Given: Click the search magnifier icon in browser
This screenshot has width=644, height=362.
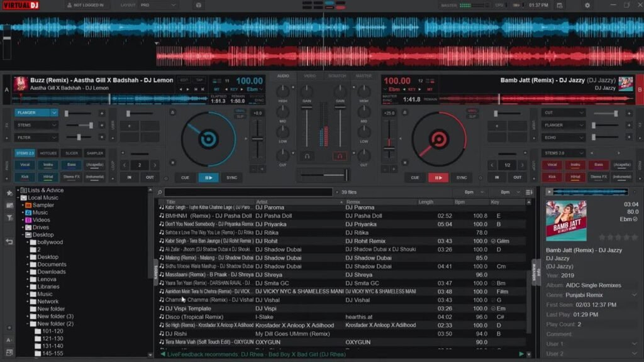Looking at the screenshot, I should (x=160, y=192).
